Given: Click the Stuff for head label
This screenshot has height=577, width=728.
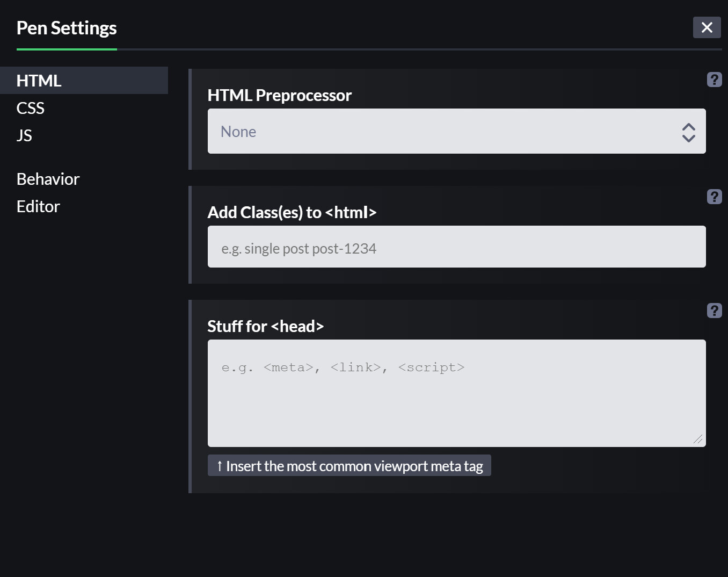Looking at the screenshot, I should click(x=265, y=326).
